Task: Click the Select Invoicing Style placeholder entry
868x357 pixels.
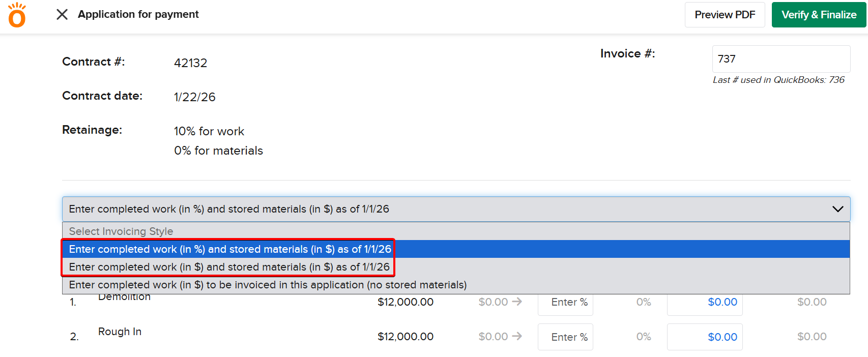Action: point(121,231)
